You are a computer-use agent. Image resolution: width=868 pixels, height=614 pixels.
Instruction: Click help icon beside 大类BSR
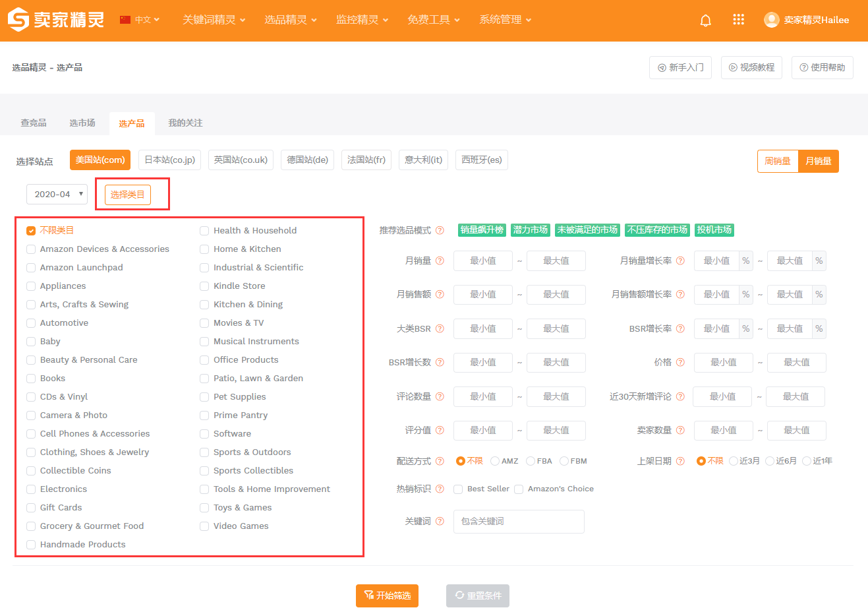pyautogui.click(x=440, y=329)
